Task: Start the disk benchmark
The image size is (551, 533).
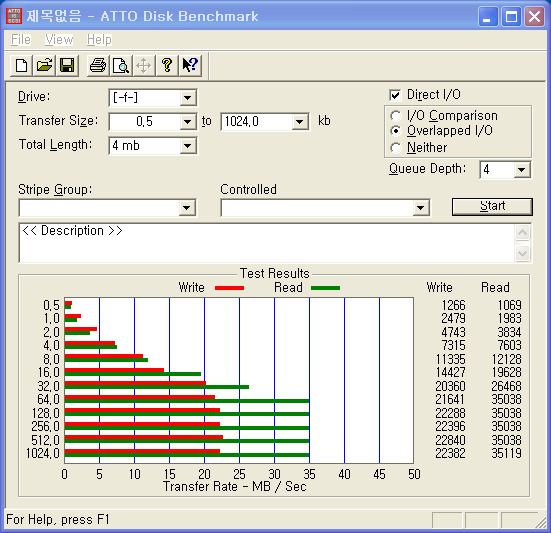Action: tap(492, 206)
